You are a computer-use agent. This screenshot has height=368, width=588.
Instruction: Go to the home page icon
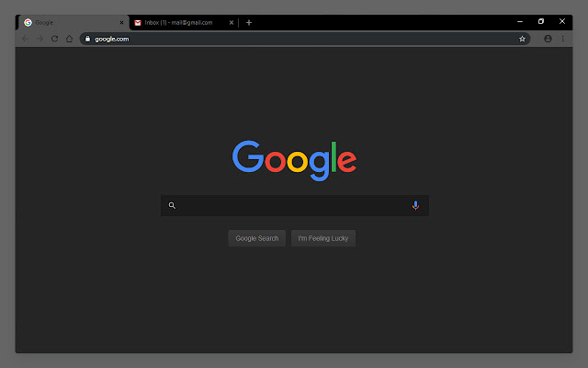(70, 39)
